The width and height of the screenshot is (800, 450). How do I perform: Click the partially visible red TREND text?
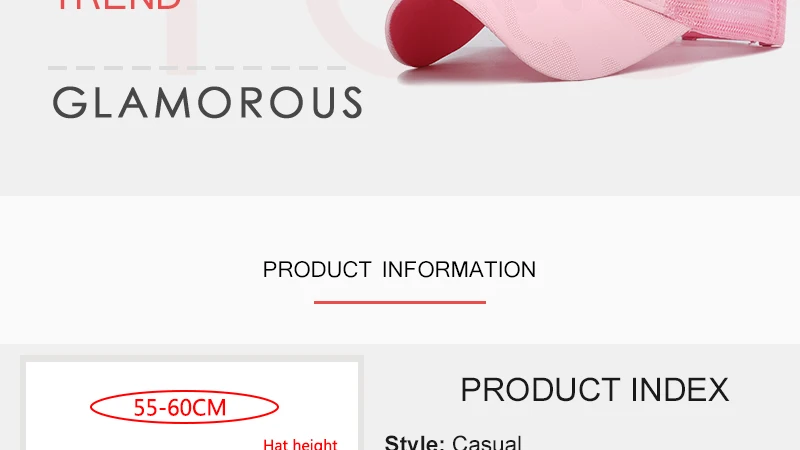pos(118,5)
